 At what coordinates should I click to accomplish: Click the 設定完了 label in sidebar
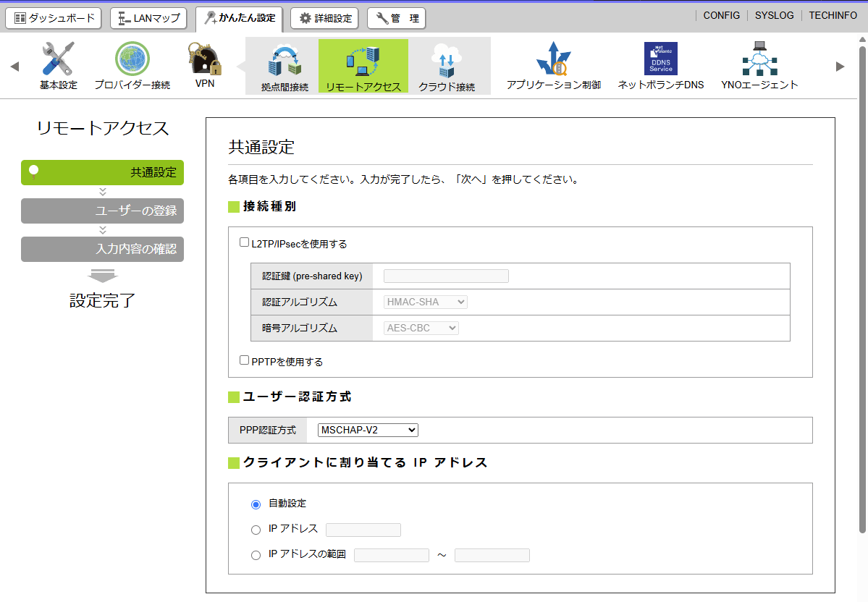102,300
